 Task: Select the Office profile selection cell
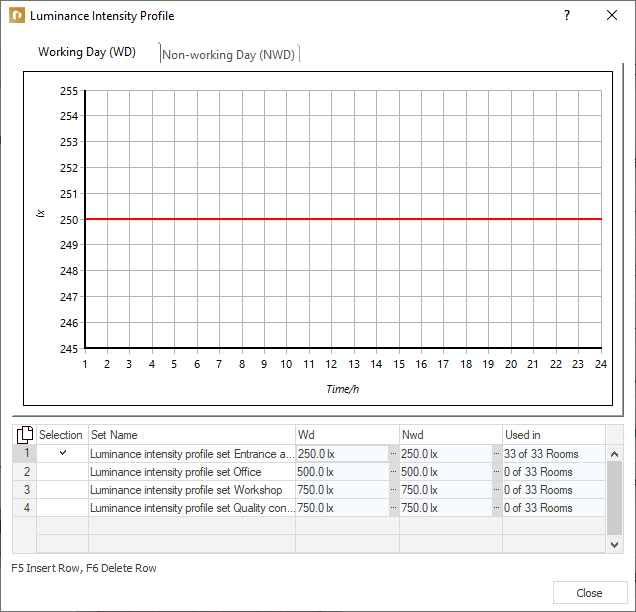63,472
